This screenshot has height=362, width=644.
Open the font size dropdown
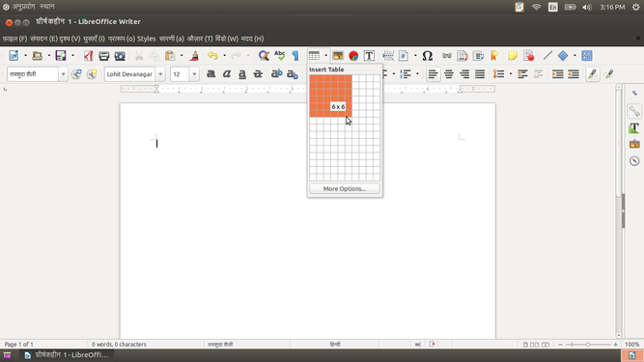194,74
